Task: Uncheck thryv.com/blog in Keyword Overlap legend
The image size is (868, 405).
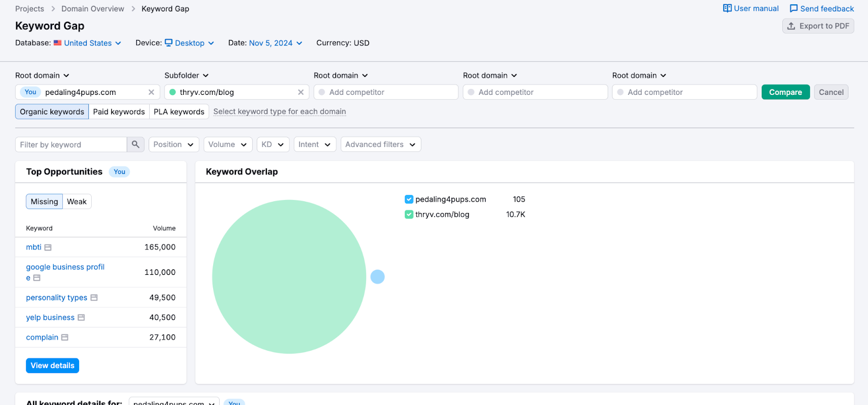Action: [x=409, y=215]
